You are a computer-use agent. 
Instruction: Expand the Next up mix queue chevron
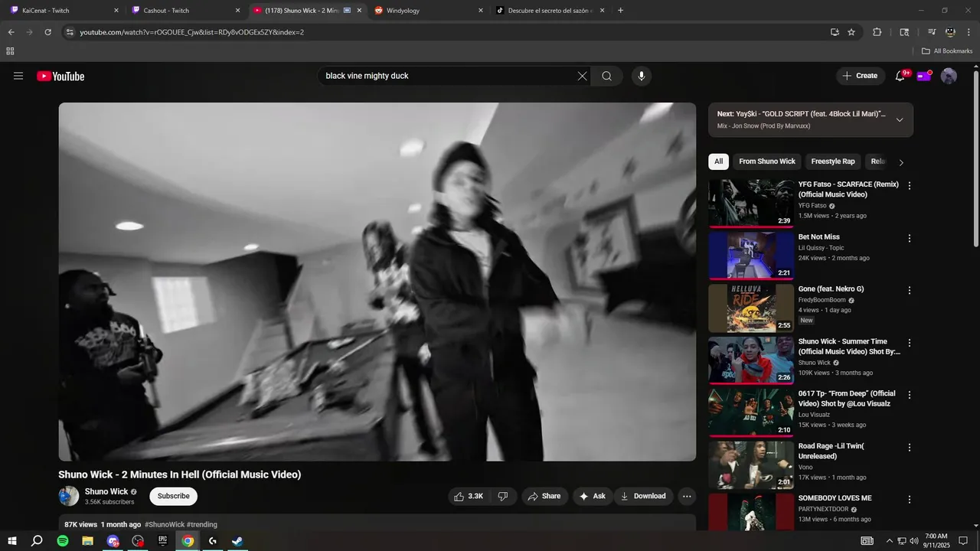[x=900, y=119]
